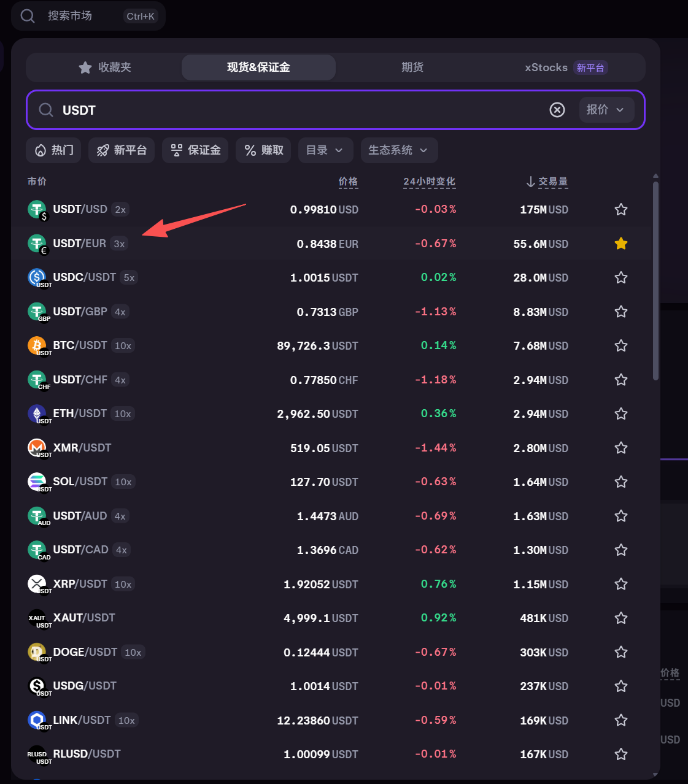The image size is (688, 784).
Task: Click the ETH coin icon in ETH/USDT row
Action: coord(37,413)
